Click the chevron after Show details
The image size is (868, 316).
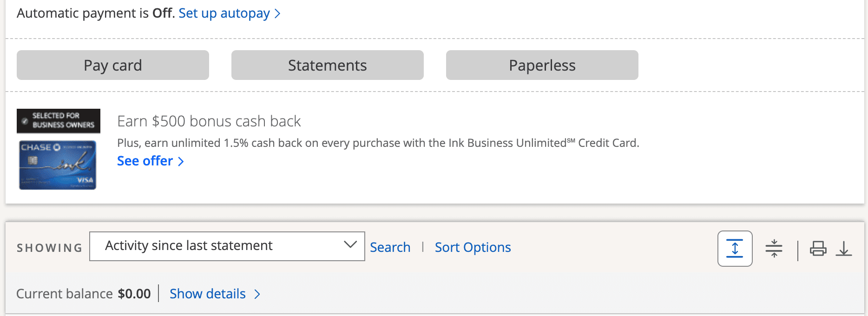(x=257, y=294)
